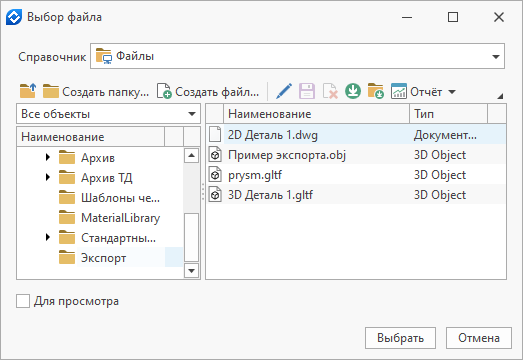This screenshot has width=523, height=360.
Task: Sort by Наименование column in file list
Action: (x=316, y=114)
